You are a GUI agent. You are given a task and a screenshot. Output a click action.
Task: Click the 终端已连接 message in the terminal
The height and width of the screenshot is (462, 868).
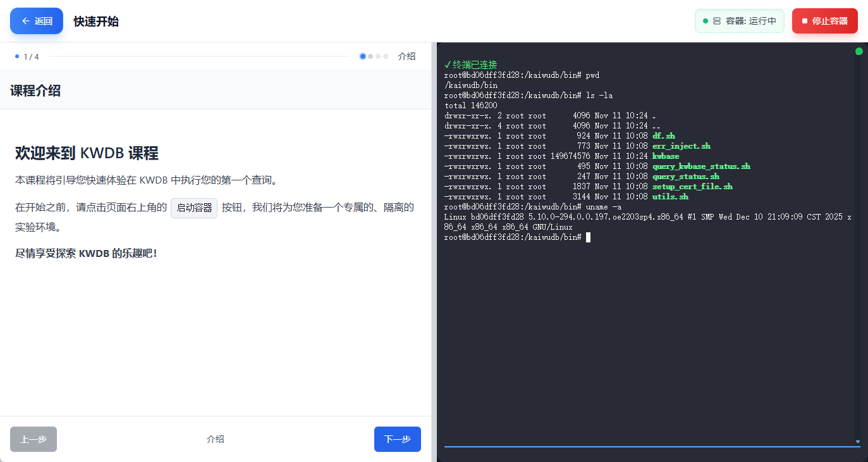[471, 65]
